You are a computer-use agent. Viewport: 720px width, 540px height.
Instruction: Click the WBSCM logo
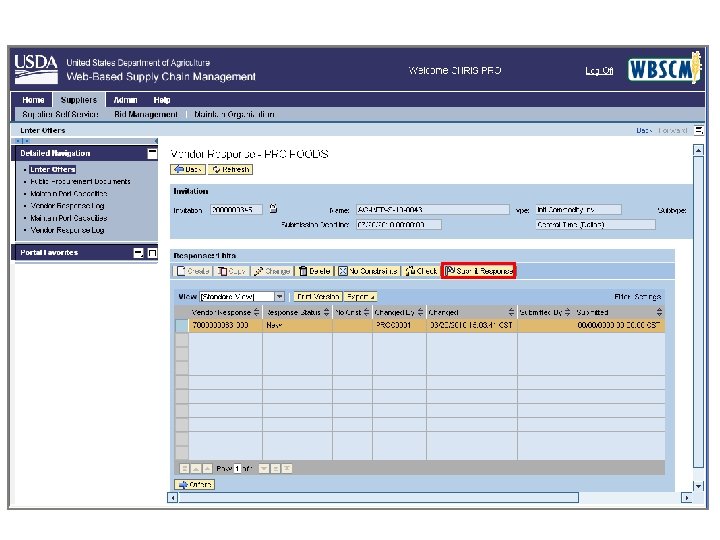(664, 69)
